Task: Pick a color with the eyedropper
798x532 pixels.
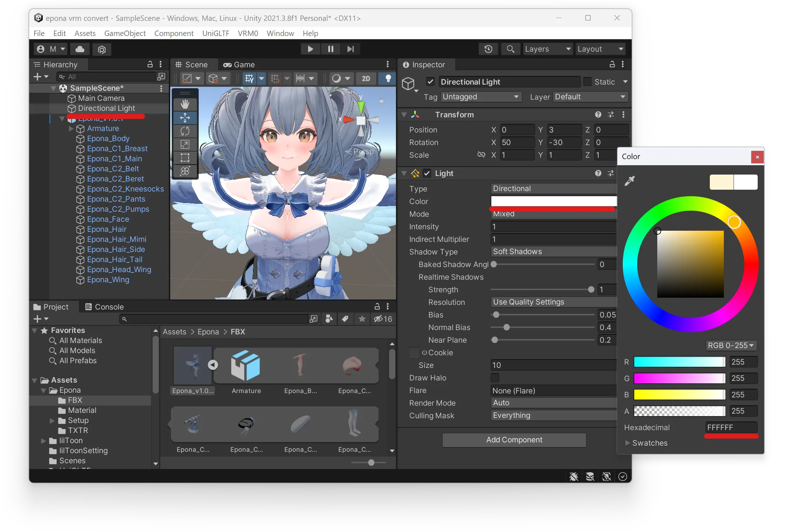Action: 630,181
